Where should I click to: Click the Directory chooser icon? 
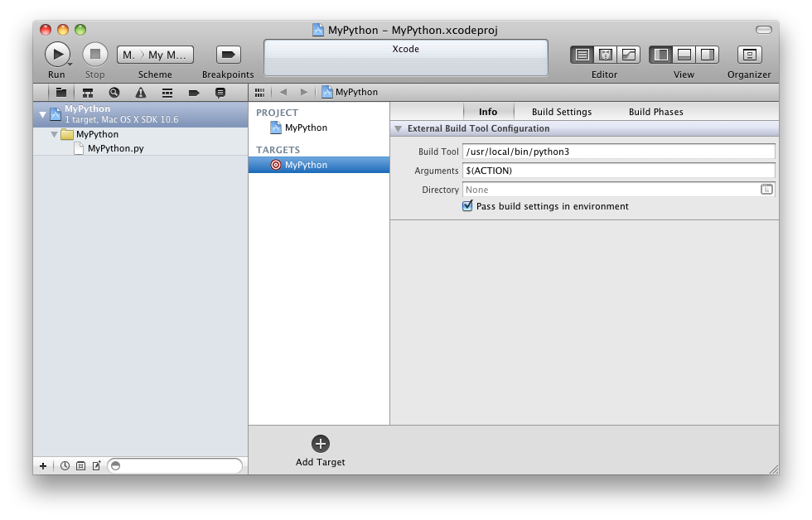click(x=766, y=190)
